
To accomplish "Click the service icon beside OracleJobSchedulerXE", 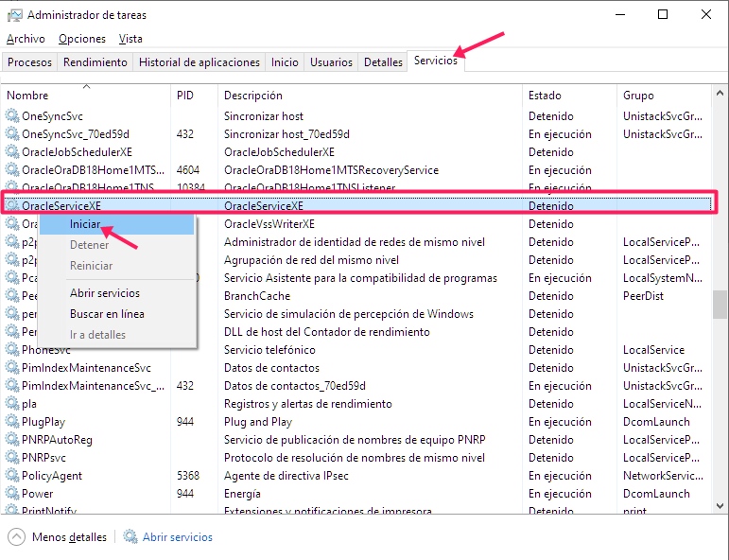I will click(x=12, y=152).
